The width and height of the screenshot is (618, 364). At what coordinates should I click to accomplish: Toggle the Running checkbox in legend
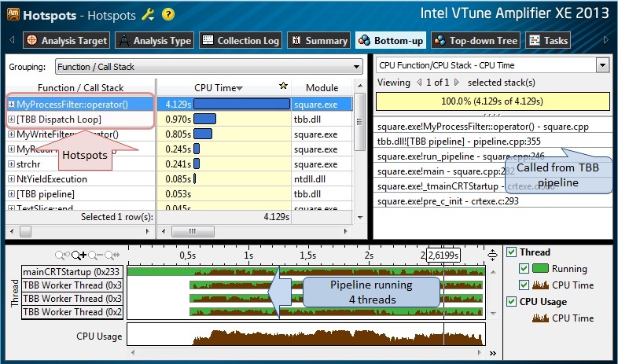(x=524, y=269)
